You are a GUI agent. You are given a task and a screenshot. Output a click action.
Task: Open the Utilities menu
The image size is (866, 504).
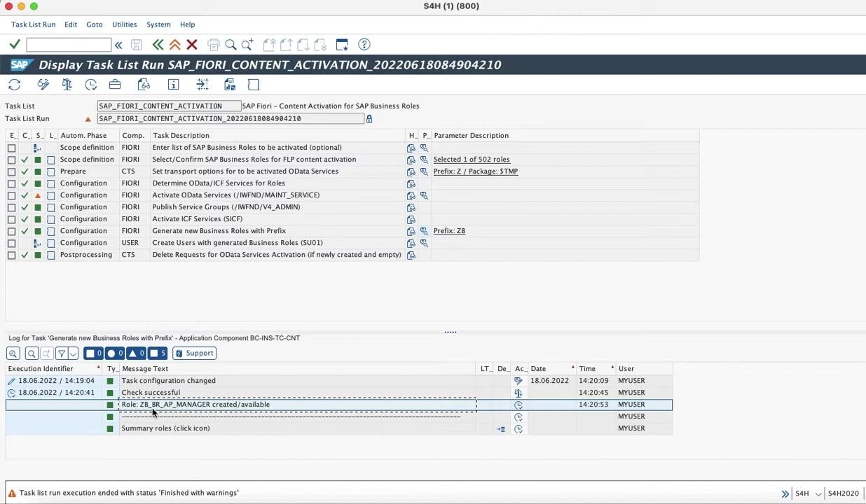pos(125,24)
